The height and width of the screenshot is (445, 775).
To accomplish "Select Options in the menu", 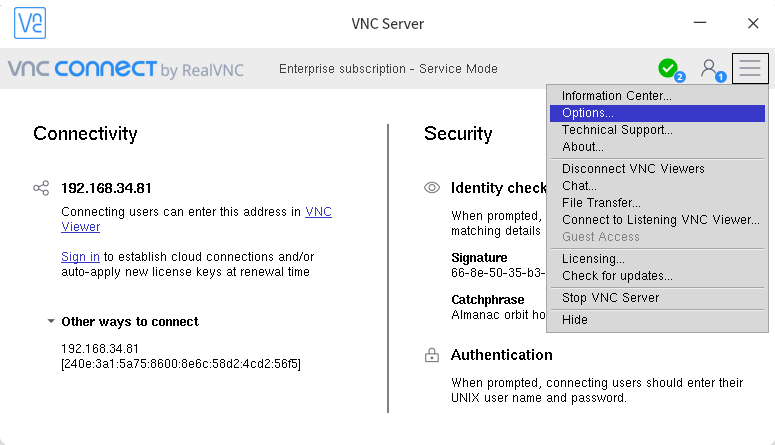I will pos(588,113).
